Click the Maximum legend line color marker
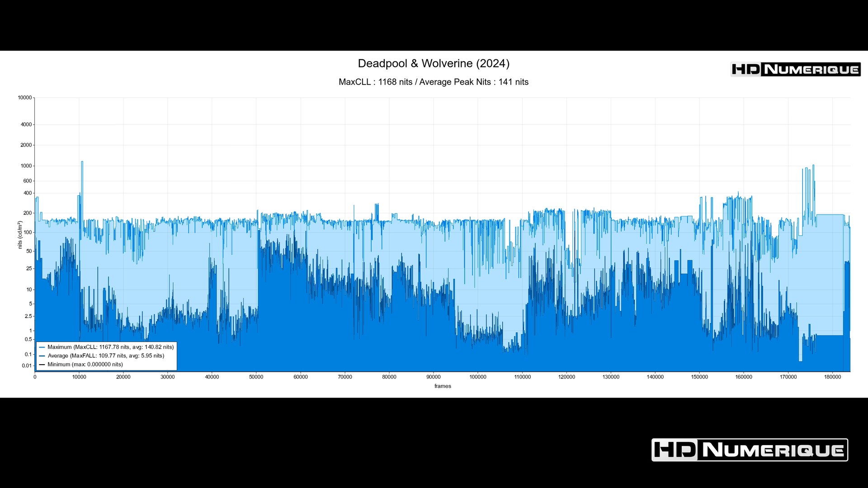868x488 pixels. point(42,347)
